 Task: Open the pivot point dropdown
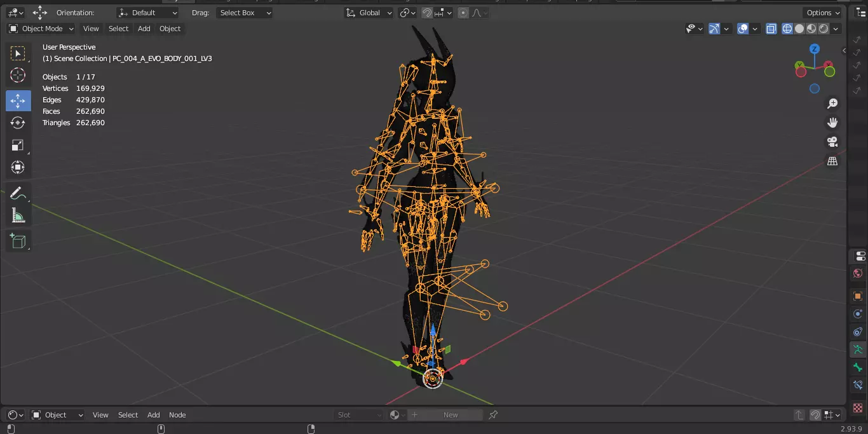(x=407, y=13)
